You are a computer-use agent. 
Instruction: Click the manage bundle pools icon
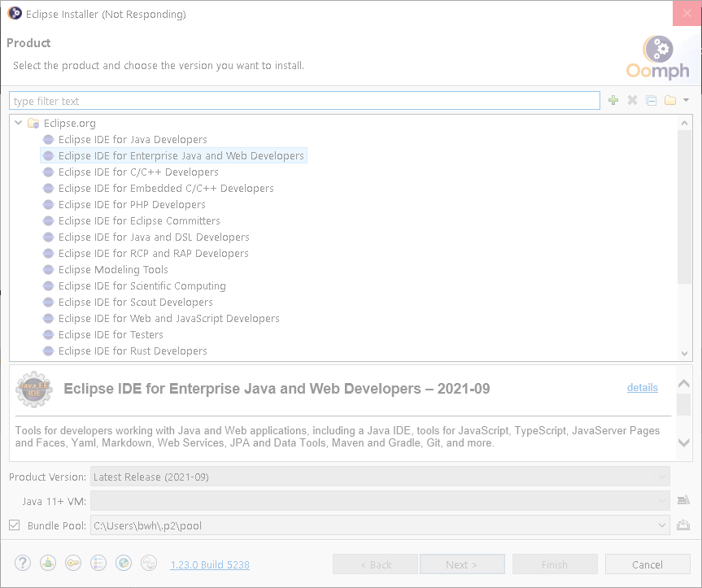click(x=683, y=525)
